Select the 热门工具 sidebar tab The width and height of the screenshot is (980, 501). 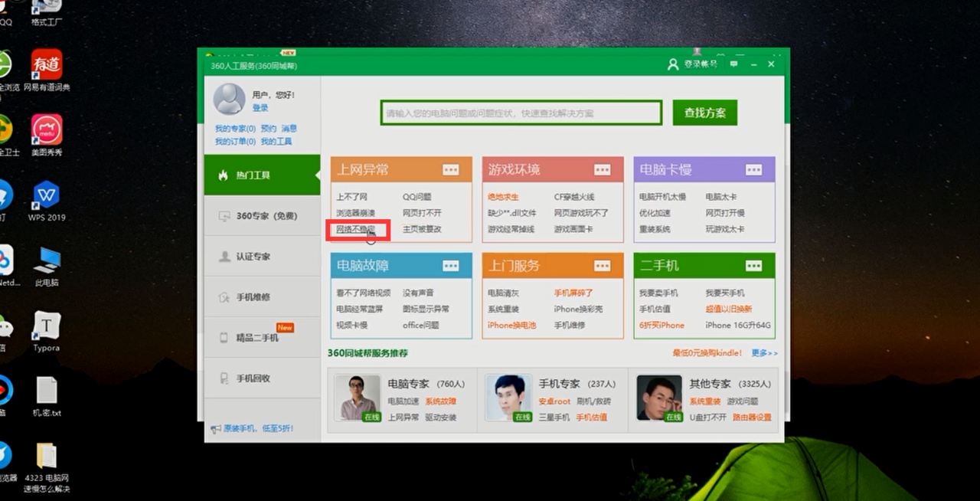point(262,175)
